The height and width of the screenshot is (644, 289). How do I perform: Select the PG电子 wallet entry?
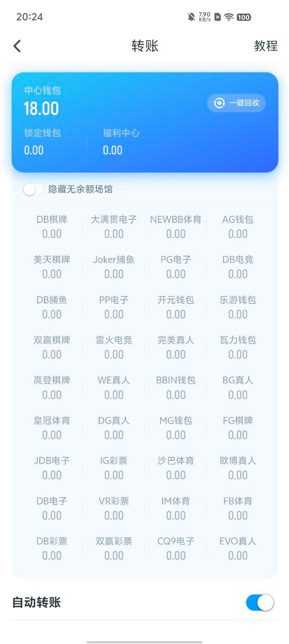176,267
